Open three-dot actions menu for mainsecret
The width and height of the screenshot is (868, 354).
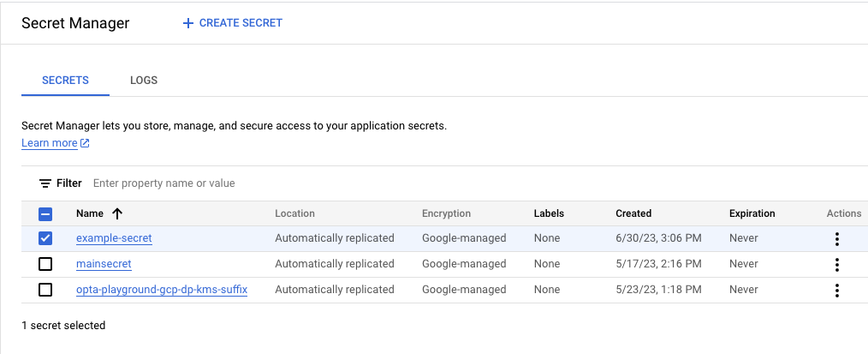[x=836, y=264]
